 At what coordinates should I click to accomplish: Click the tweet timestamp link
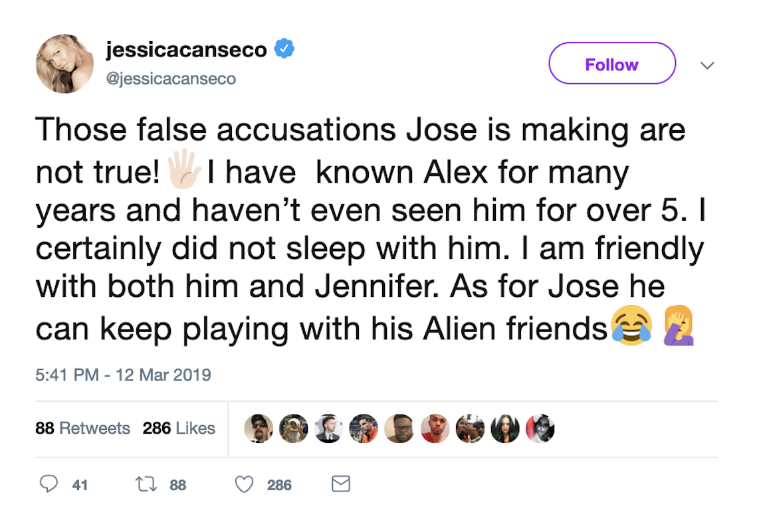click(x=123, y=375)
